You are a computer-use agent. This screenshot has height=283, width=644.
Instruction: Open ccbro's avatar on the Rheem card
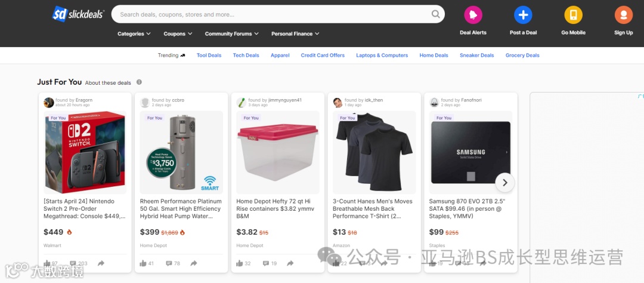pyautogui.click(x=145, y=103)
